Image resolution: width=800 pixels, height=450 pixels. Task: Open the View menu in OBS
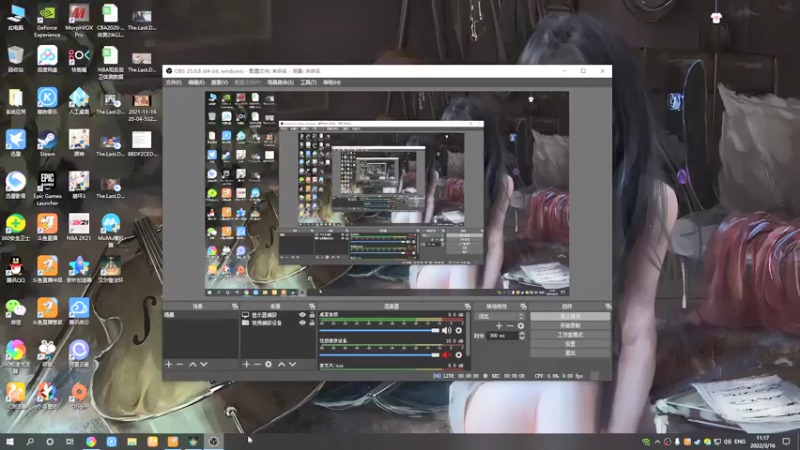click(219, 83)
